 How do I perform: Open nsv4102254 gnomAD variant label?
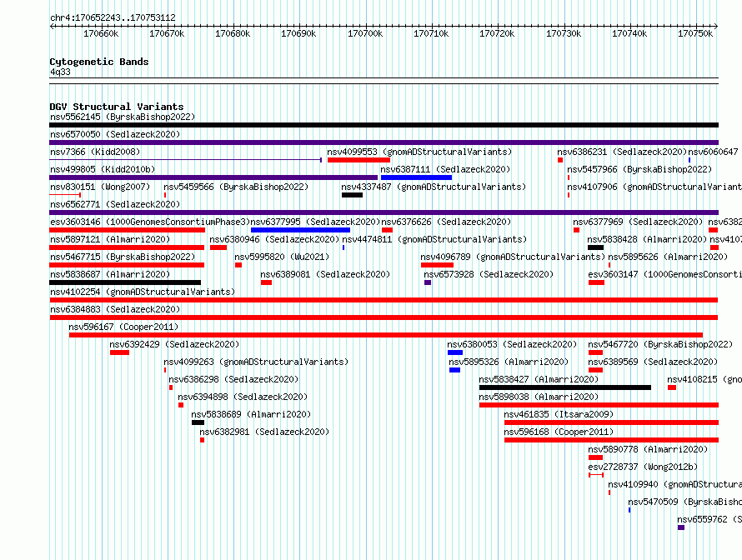pyautogui.click(x=143, y=292)
